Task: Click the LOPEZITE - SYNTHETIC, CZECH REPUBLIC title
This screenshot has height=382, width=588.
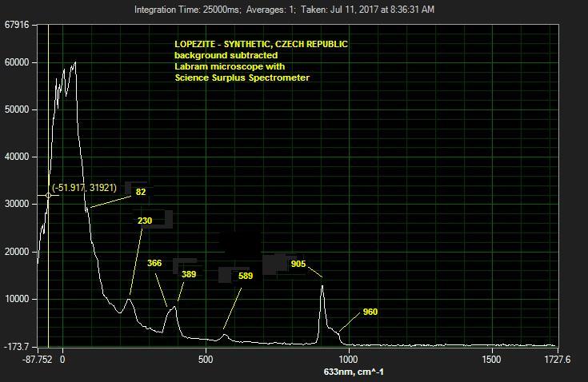Action: click(x=261, y=44)
